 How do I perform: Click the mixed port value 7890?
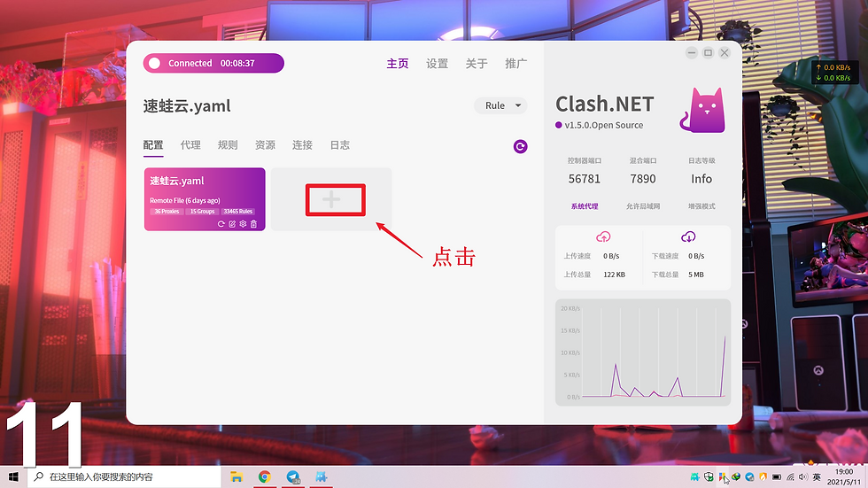pyautogui.click(x=643, y=179)
